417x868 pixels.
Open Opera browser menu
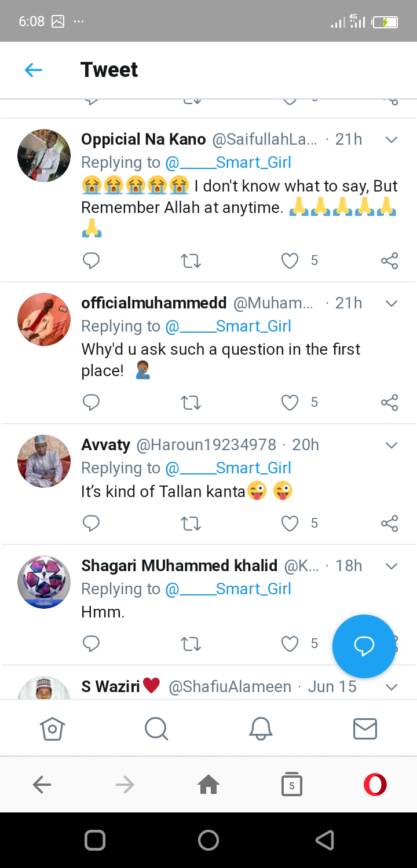[x=375, y=785]
